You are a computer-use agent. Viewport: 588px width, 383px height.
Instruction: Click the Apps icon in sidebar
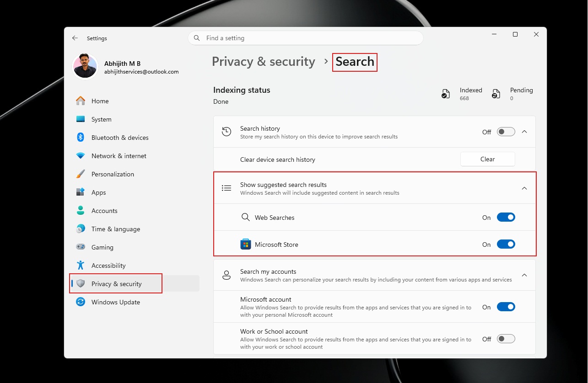pyautogui.click(x=81, y=192)
